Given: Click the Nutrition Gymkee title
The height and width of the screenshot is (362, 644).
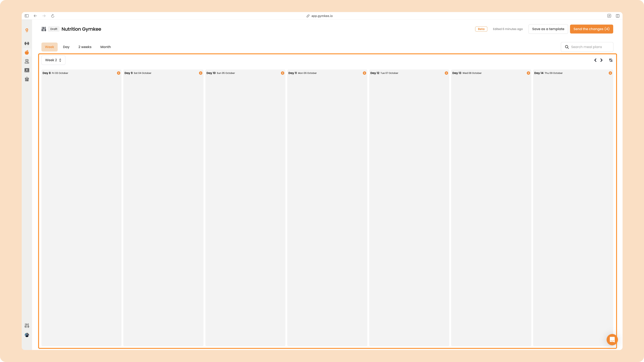Looking at the screenshot, I should click(x=81, y=29).
